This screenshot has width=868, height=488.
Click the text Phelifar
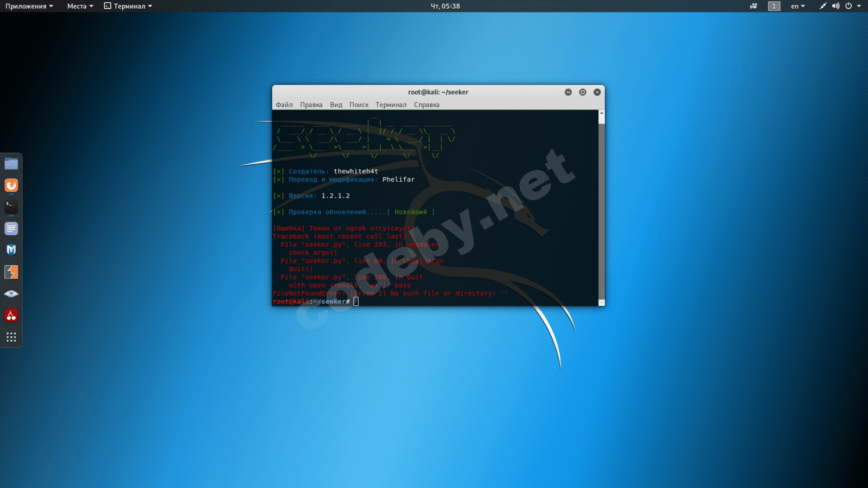399,179
